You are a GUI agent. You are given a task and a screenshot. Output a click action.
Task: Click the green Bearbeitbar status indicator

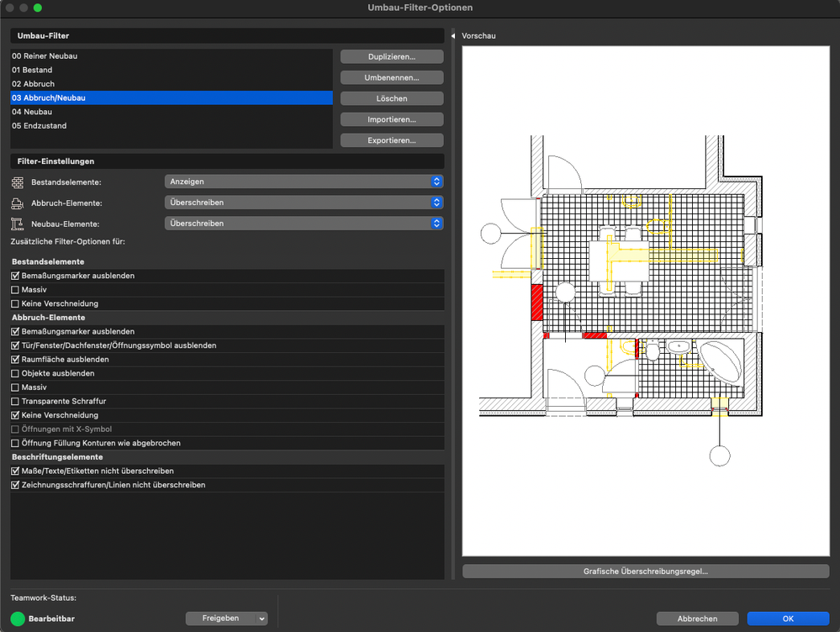pyautogui.click(x=18, y=619)
